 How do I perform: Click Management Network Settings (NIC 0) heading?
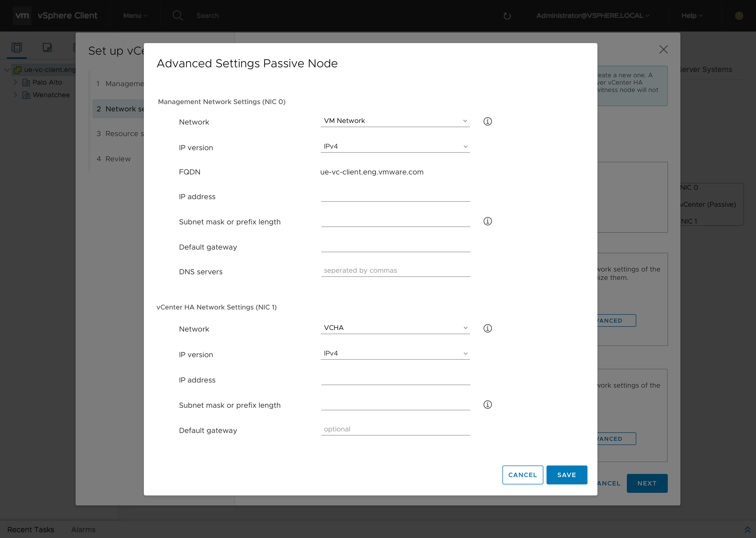pos(221,102)
